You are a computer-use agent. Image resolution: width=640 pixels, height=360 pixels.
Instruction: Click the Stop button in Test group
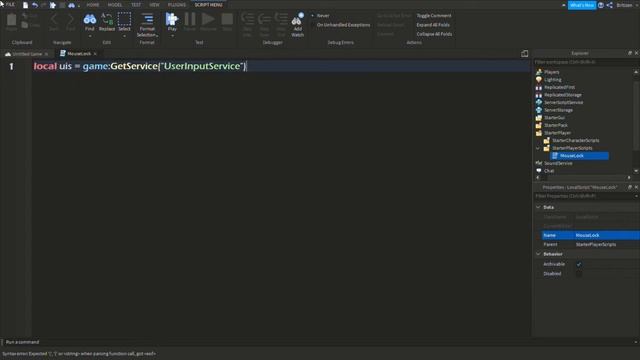click(x=227, y=19)
